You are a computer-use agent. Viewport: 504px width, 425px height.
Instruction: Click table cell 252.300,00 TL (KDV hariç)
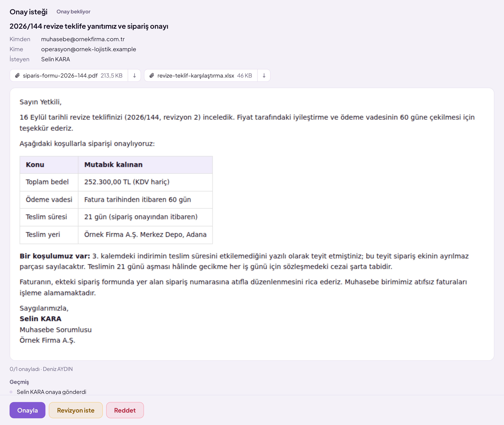(145, 182)
